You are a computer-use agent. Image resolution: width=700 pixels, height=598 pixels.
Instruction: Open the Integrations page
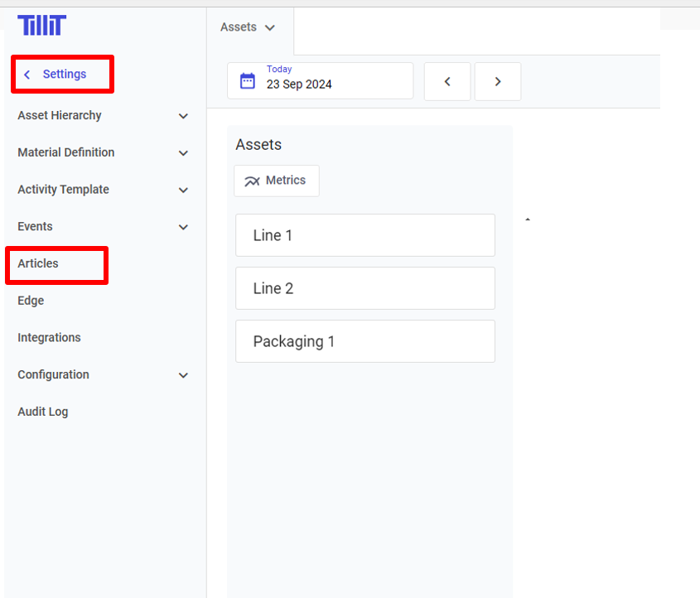pos(49,338)
